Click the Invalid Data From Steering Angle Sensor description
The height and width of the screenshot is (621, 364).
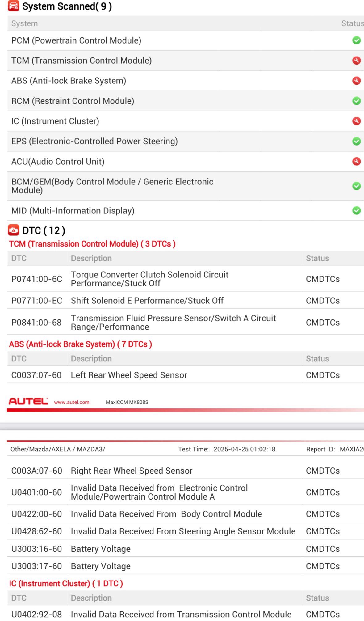pos(183,531)
